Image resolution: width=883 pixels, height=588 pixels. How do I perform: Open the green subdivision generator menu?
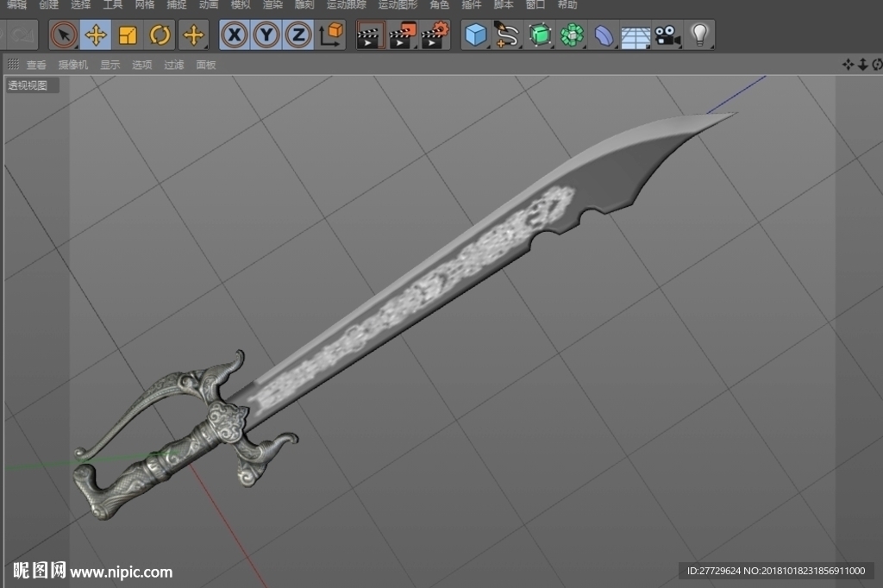540,35
